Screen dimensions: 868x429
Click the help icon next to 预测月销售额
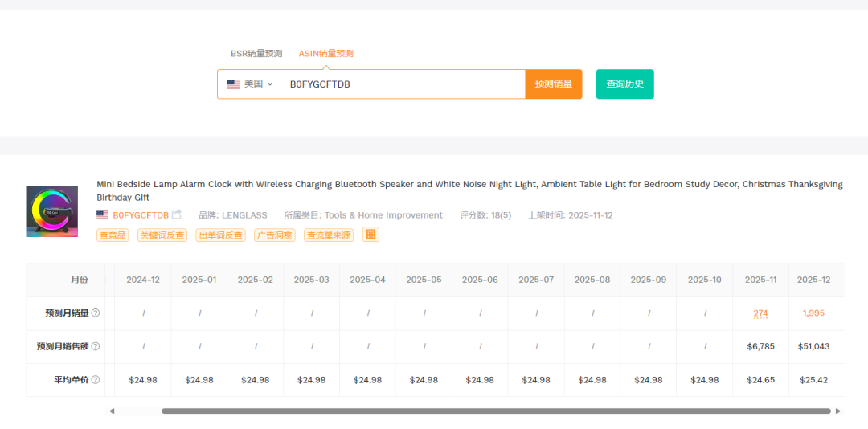[96, 346]
